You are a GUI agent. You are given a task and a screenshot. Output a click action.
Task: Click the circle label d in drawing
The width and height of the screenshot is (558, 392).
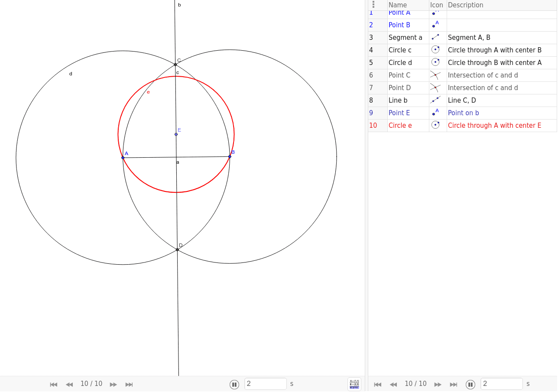(71, 74)
